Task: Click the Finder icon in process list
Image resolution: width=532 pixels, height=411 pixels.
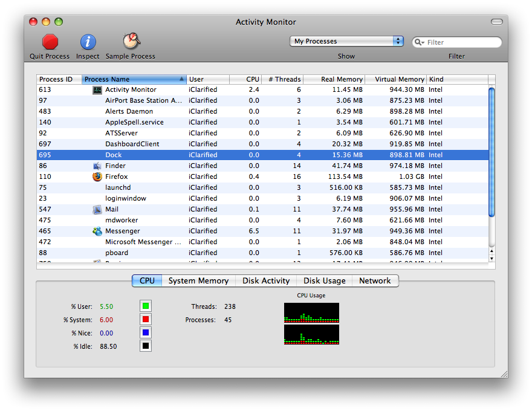Action: pos(97,166)
